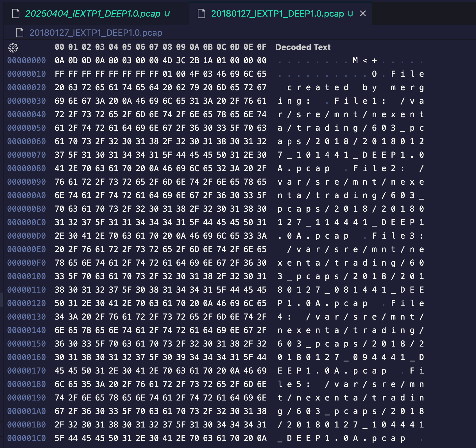The image size is (476, 448).
Task: Select hex byte FF in the second row
Action: click(59, 74)
